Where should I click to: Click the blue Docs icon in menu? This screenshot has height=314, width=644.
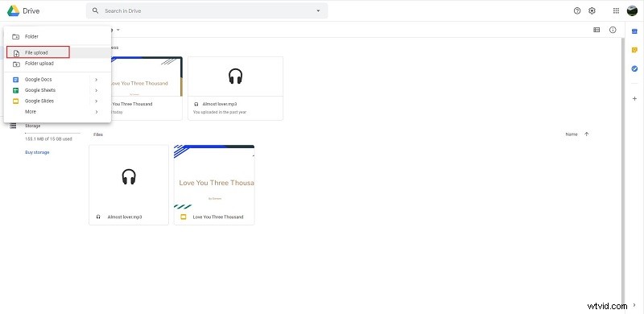click(15, 80)
